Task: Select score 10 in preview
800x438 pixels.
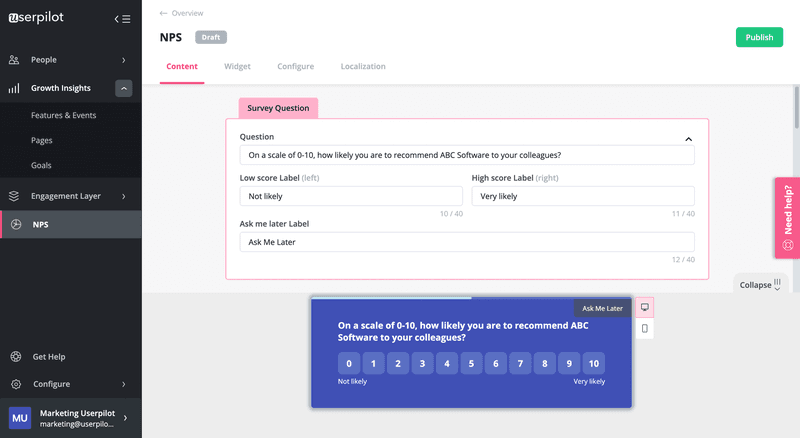Action: [x=594, y=363]
